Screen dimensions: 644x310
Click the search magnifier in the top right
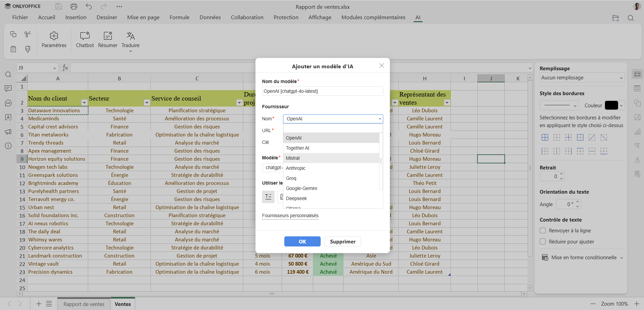pyautogui.click(x=631, y=18)
